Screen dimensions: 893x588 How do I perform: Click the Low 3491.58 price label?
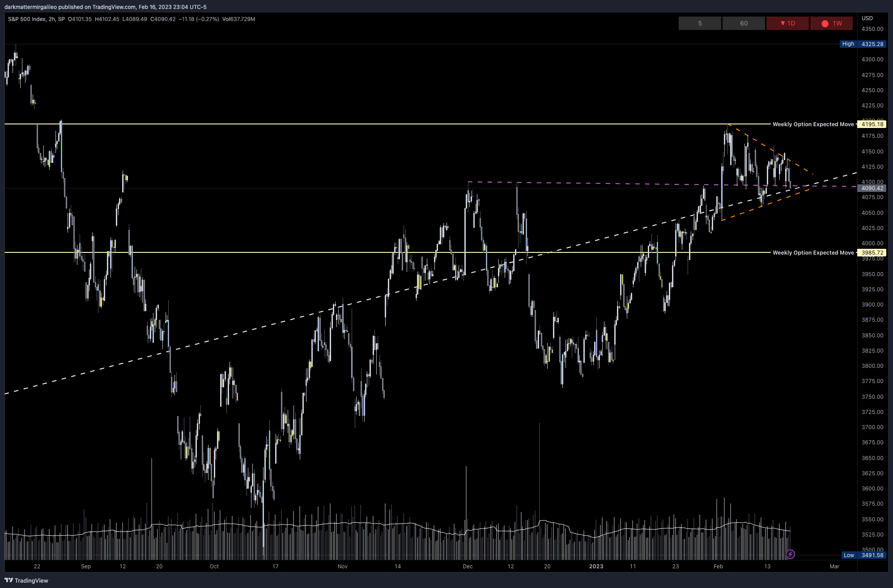tap(864, 555)
